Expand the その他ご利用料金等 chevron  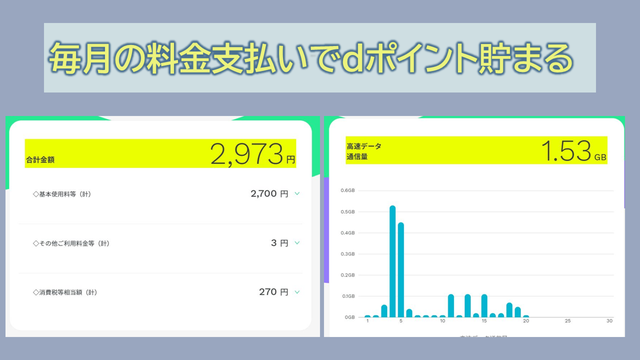click(297, 243)
